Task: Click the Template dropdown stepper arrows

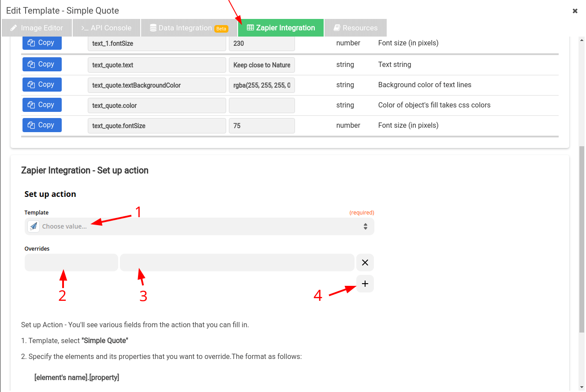Action: point(365,226)
